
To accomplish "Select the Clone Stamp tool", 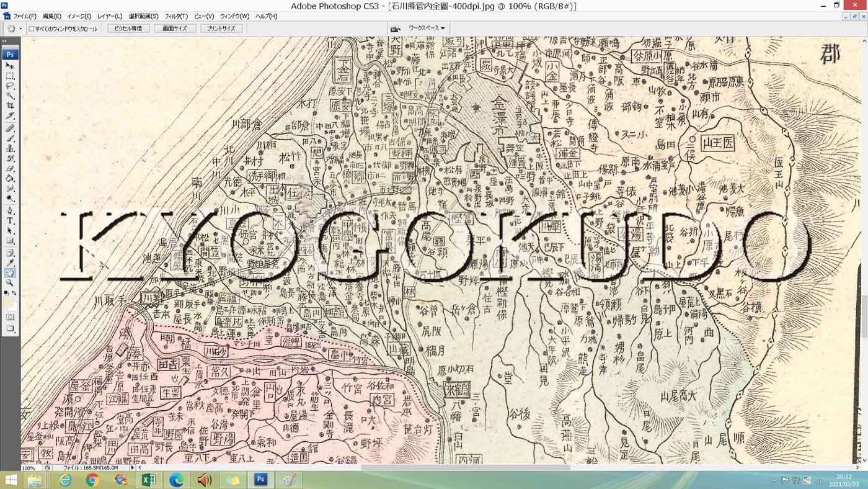I will pyautogui.click(x=10, y=148).
